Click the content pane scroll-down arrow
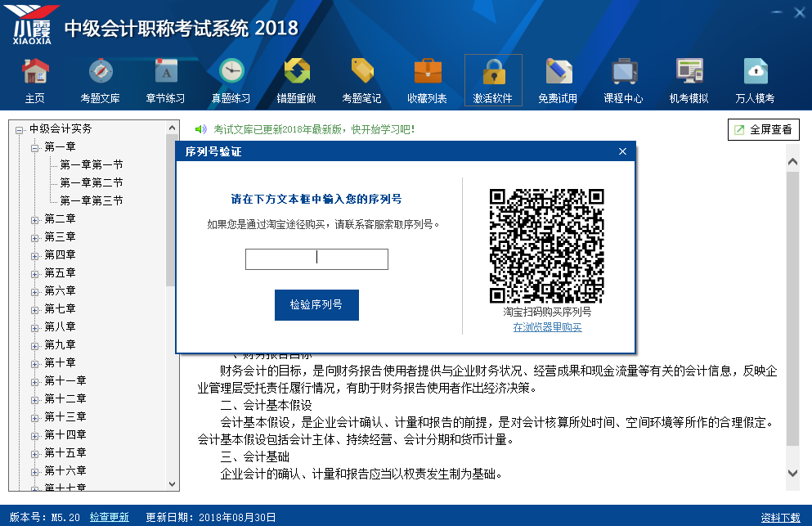This screenshot has height=526, width=812. pos(792,473)
